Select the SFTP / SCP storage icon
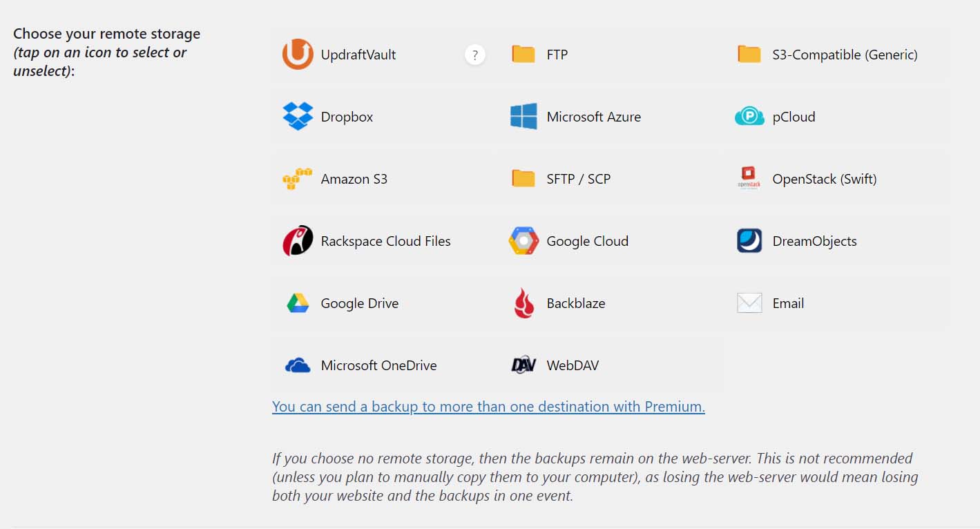This screenshot has width=980, height=529. 523,178
